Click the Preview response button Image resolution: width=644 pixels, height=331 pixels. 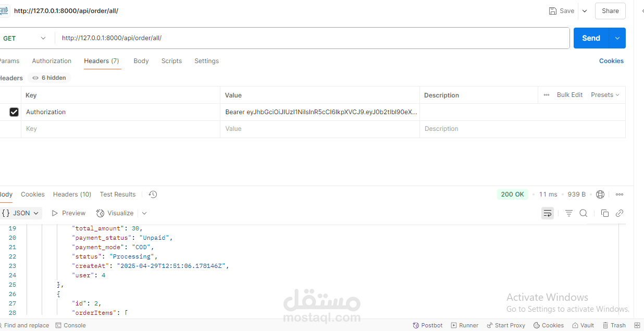[x=68, y=213]
